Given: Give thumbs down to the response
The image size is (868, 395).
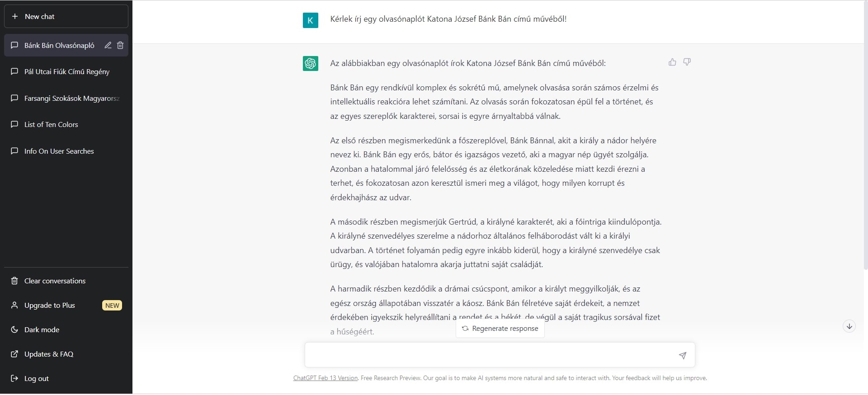Looking at the screenshot, I should coord(687,62).
